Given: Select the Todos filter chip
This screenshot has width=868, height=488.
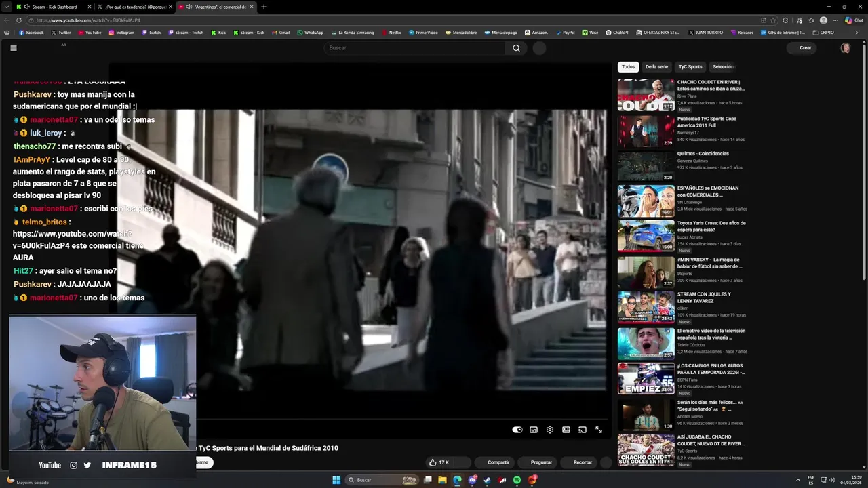Looking at the screenshot, I should 629,67.
